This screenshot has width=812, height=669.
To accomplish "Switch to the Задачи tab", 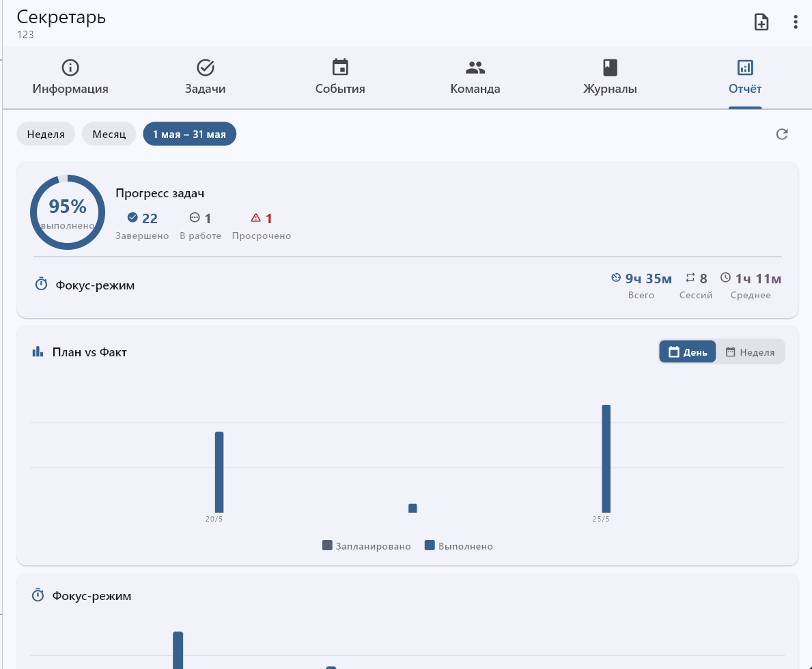I will (x=205, y=78).
